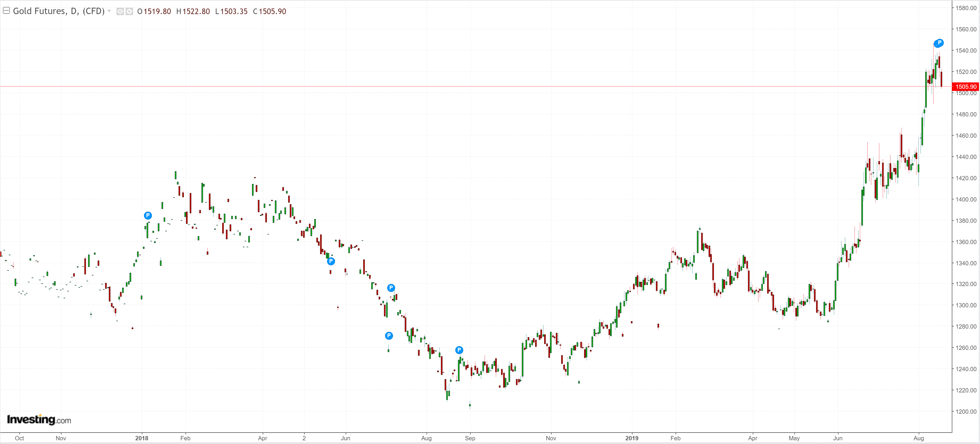Screen dimensions: 980x444
Task: Click P marker near September 2018 low
Action: [x=459, y=350]
